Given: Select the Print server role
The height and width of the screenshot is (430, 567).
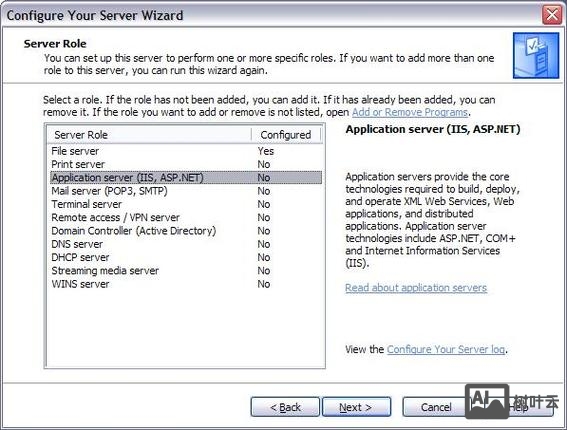Looking at the screenshot, I should pyautogui.click(x=186, y=164).
